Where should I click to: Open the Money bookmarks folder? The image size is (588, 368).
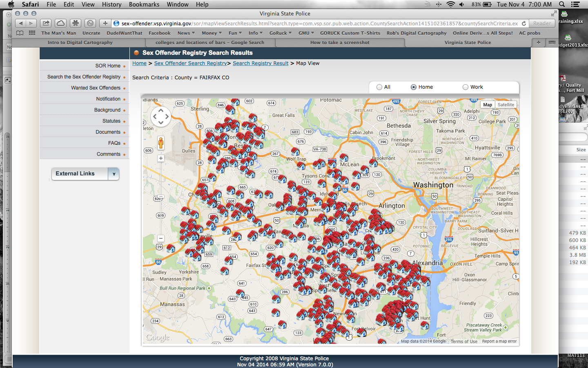point(212,33)
